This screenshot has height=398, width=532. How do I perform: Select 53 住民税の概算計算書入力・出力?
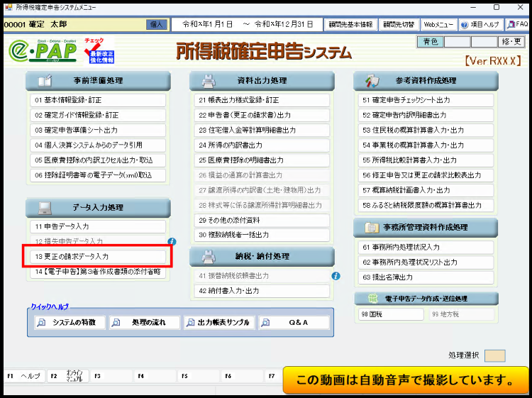[426, 131]
